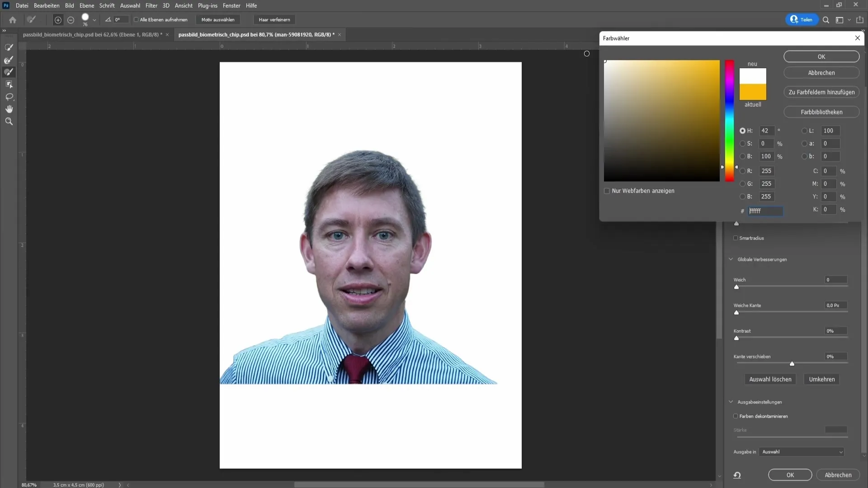Click the workspace layout icon
Screen dimensions: 868x488
[840, 20]
